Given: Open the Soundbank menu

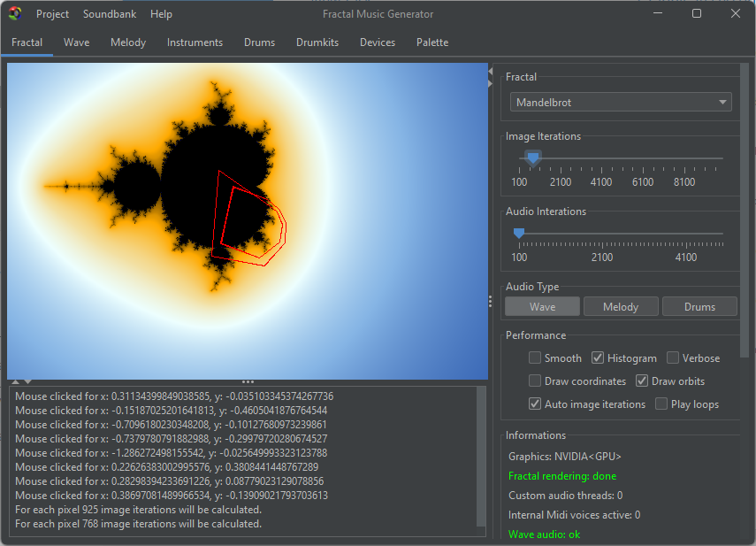Looking at the screenshot, I should coord(110,14).
